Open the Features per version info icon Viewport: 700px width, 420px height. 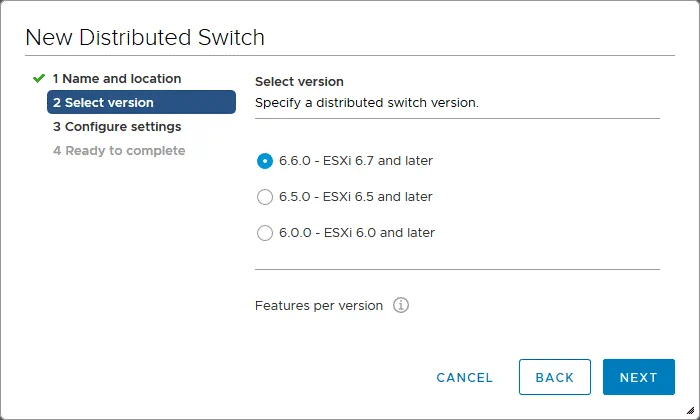point(401,305)
